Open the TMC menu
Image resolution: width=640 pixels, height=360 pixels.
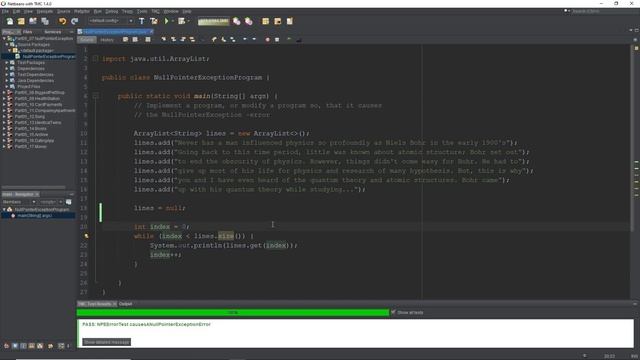(156, 11)
